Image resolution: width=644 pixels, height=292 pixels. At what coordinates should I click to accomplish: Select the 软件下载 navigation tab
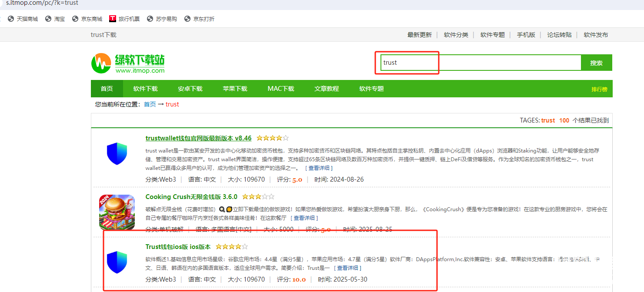(145, 89)
